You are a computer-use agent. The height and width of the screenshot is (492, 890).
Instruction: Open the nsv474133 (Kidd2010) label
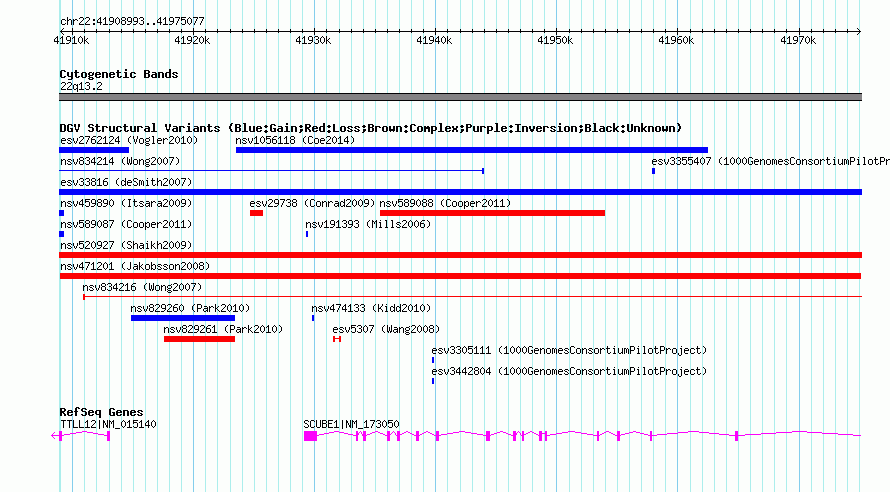371,308
